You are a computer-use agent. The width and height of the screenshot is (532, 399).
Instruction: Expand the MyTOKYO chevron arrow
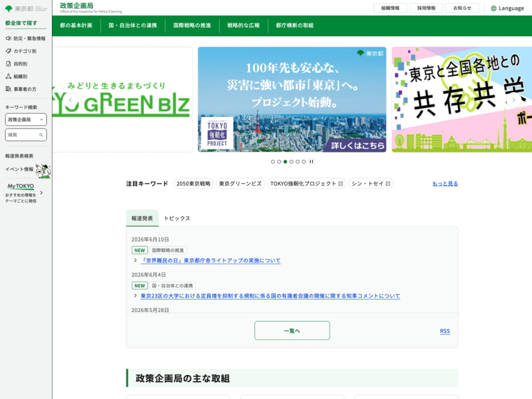(x=42, y=193)
